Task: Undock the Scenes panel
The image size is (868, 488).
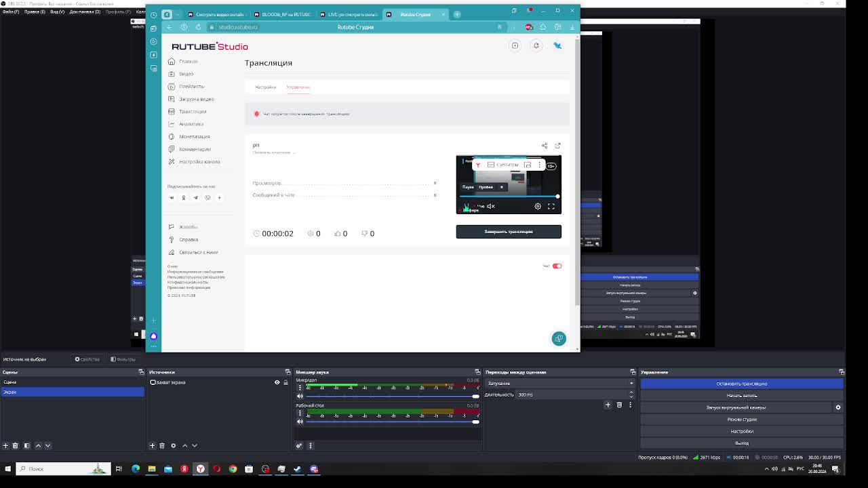Action: [x=141, y=372]
